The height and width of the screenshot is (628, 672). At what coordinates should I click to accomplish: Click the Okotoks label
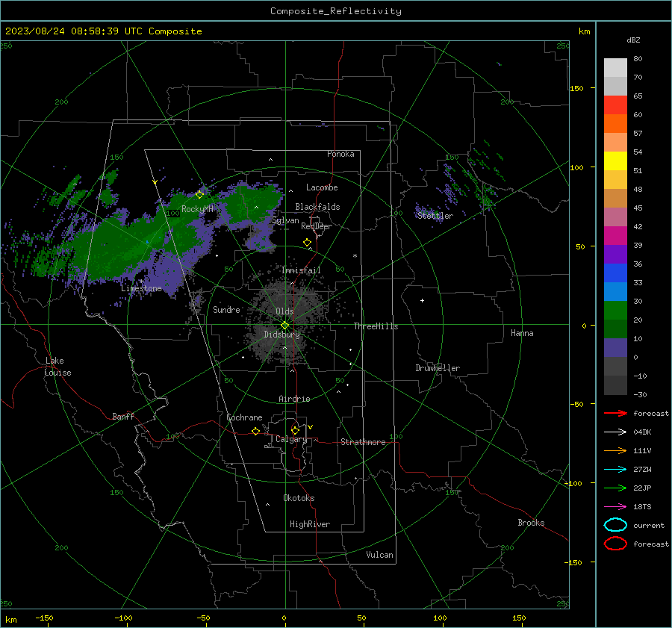299,498
